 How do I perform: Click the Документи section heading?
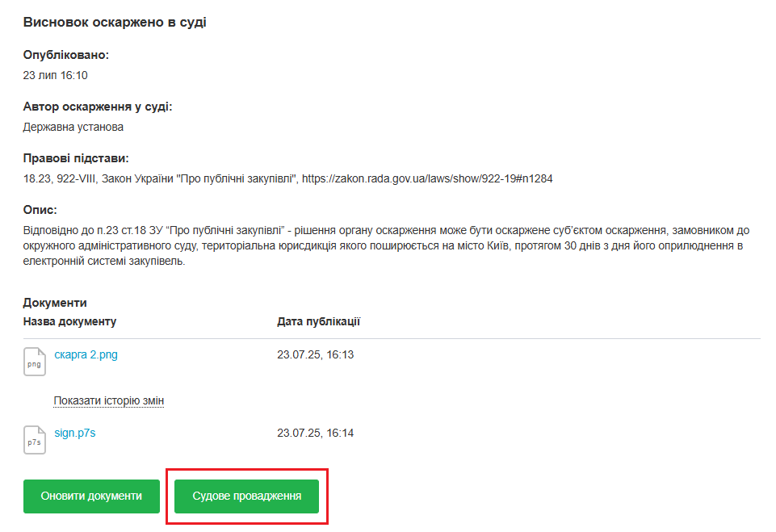point(55,303)
